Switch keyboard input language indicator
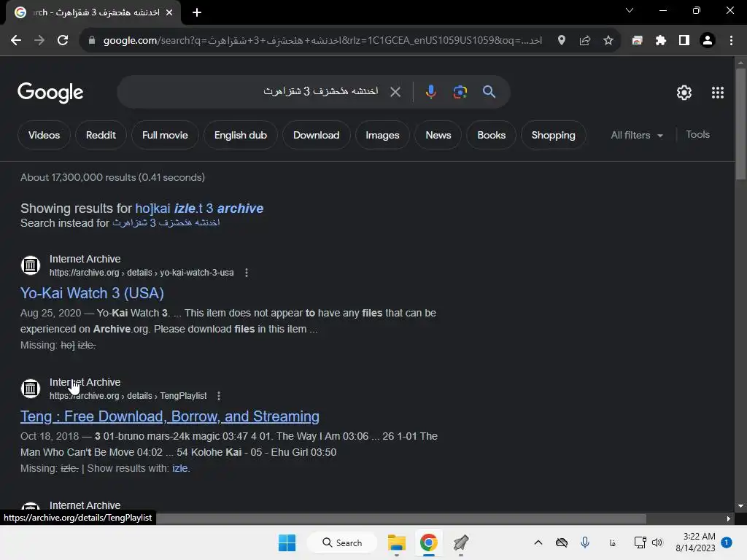 click(613, 542)
